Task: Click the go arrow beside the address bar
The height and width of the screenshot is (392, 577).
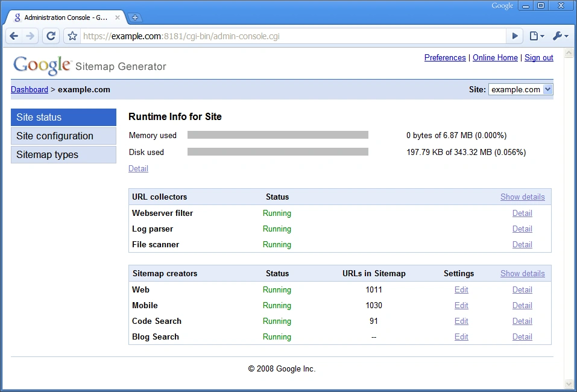Action: point(514,36)
